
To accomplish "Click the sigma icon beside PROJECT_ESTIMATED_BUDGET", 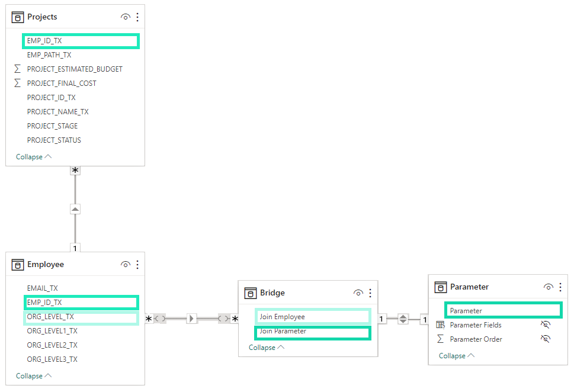I will click(17, 69).
